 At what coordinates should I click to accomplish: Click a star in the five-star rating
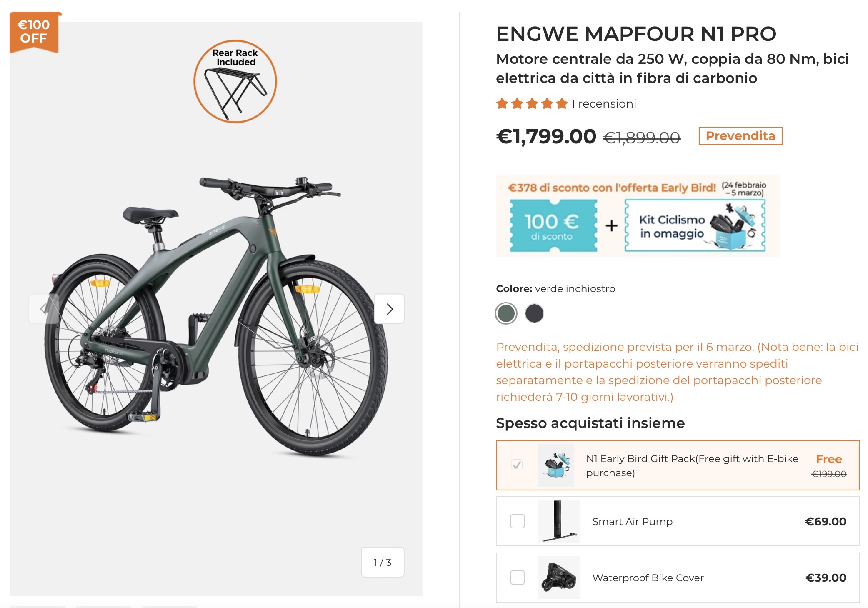click(x=530, y=103)
